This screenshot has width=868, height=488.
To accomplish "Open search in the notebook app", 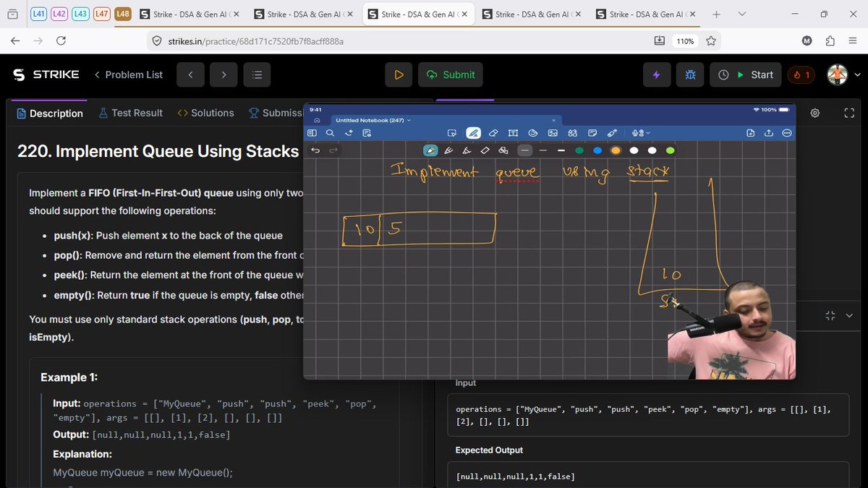I will click(x=330, y=133).
